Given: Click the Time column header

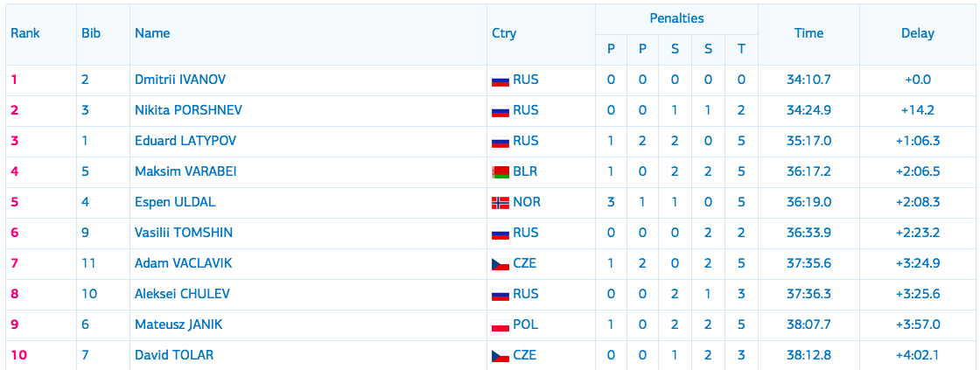Looking at the screenshot, I should (x=808, y=34).
